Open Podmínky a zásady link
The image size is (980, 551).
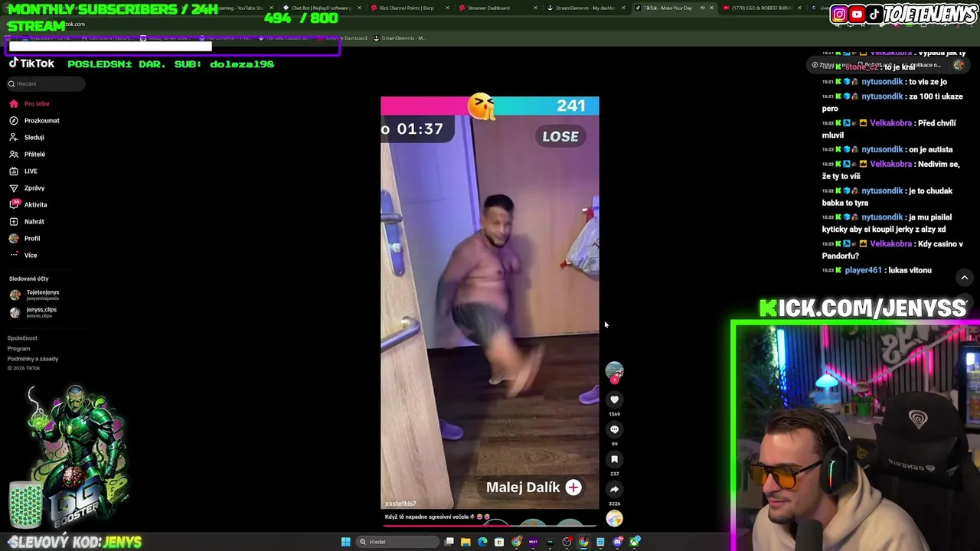(x=33, y=359)
